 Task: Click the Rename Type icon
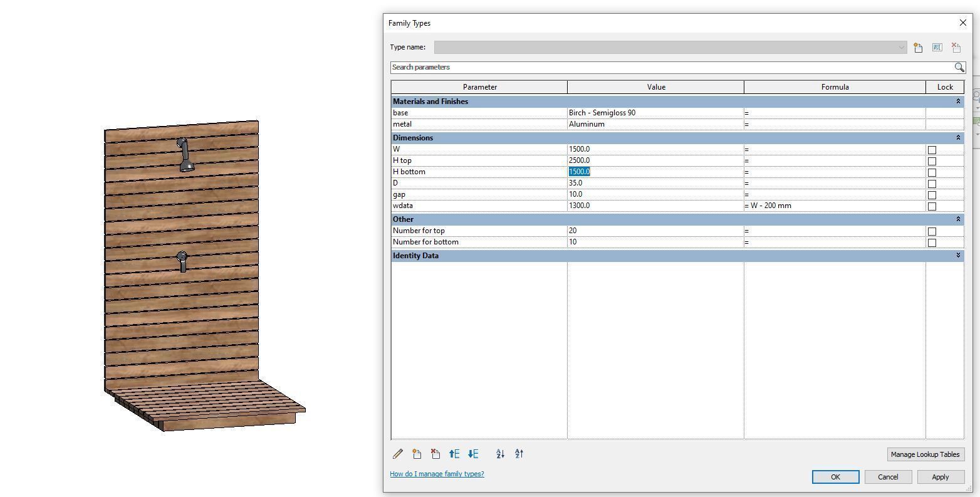(x=937, y=48)
